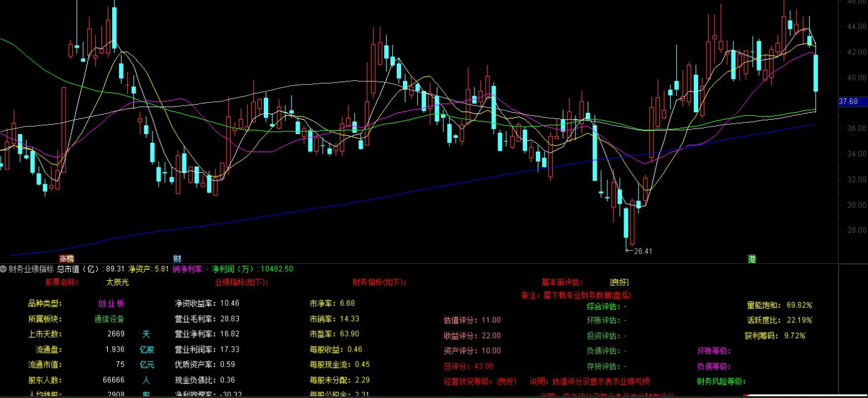Click the 基本面评估 label
868x398 pixels.
[x=563, y=282]
